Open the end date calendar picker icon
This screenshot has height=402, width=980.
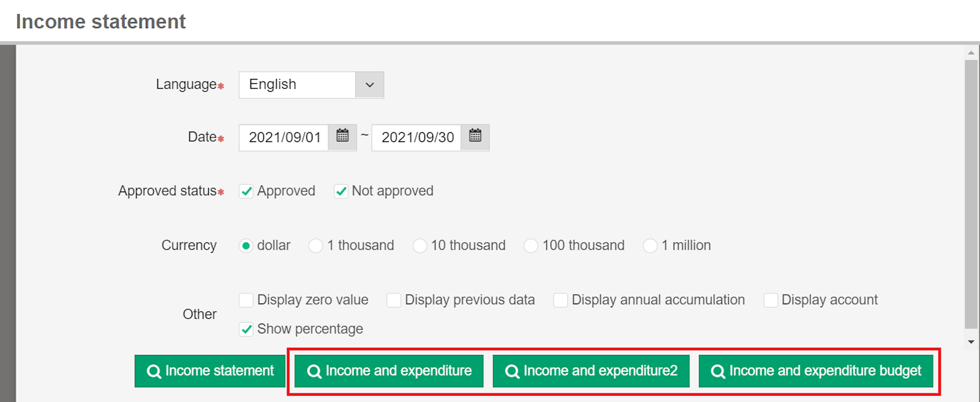point(475,136)
